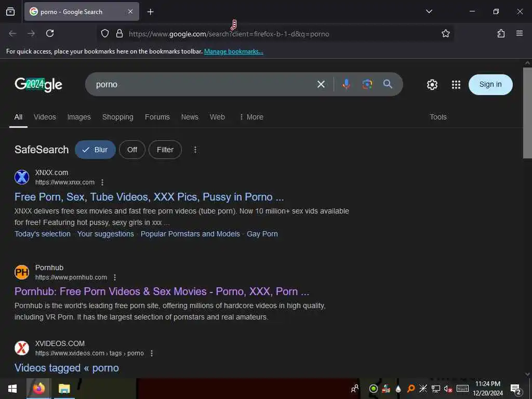Start voice search with microphone icon
Viewport: 532px width, 399px height.
[346, 84]
